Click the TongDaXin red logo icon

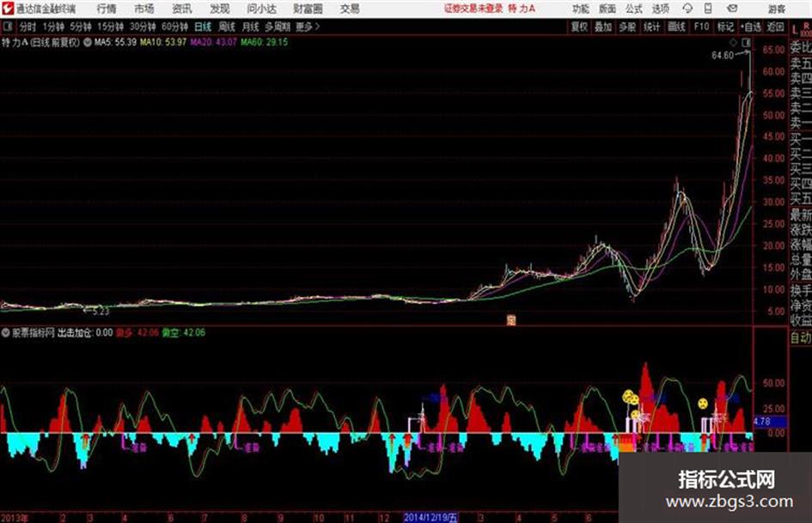(8, 9)
